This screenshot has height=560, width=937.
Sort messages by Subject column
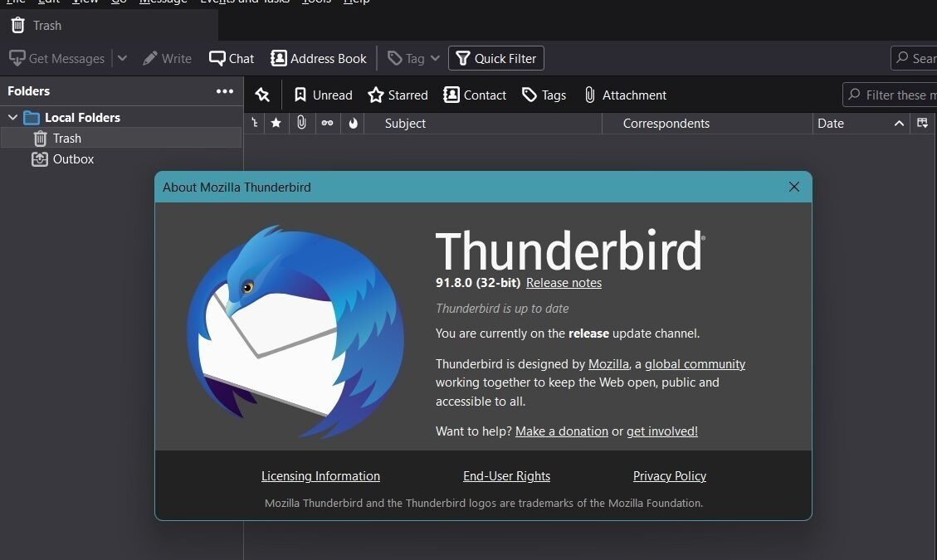(483, 123)
